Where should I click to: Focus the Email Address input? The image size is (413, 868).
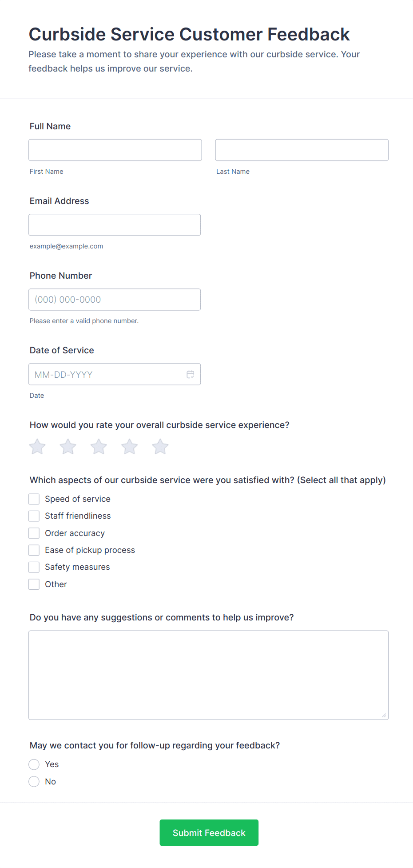[x=115, y=225]
